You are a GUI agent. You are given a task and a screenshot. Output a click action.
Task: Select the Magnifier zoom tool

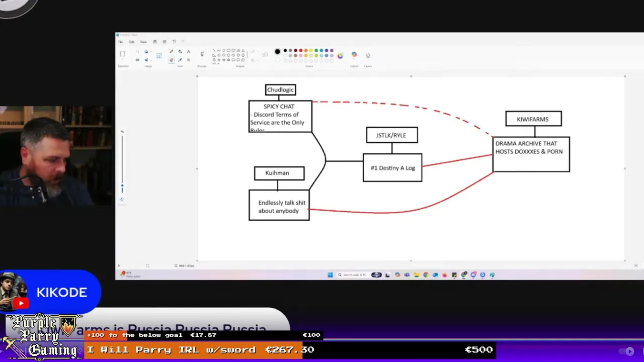tap(189, 60)
